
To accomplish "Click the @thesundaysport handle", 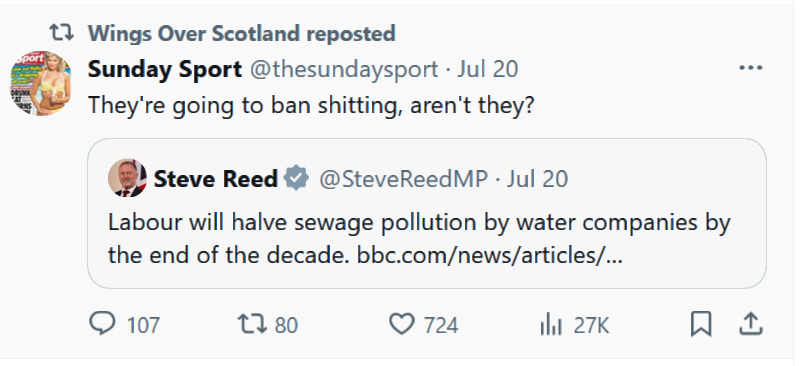I will tap(344, 69).
